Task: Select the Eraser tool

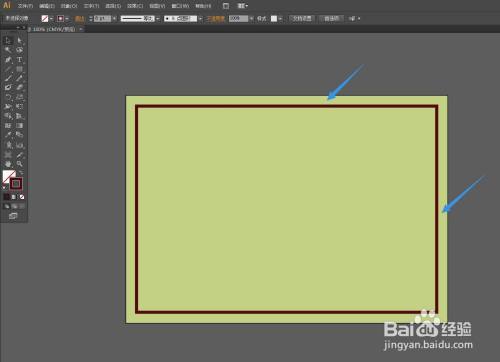Action: pos(20,88)
